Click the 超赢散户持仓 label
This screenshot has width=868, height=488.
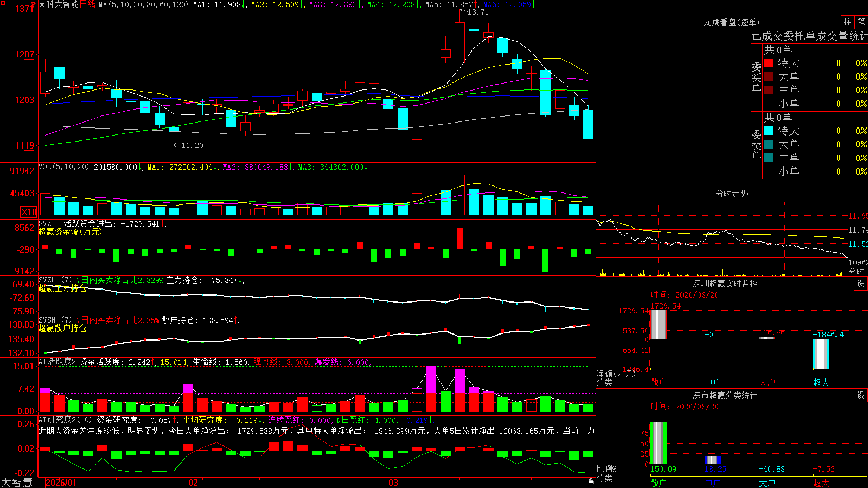coord(62,328)
